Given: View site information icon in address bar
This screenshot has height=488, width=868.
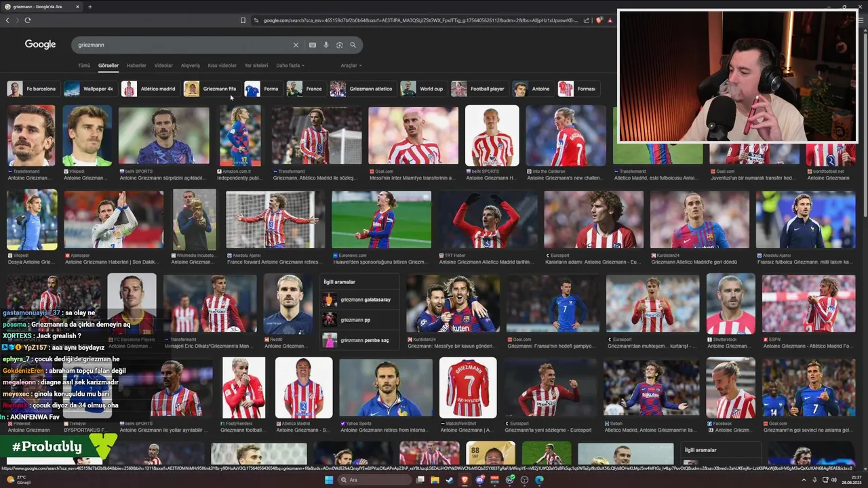Looking at the screenshot, I should click(x=256, y=20).
